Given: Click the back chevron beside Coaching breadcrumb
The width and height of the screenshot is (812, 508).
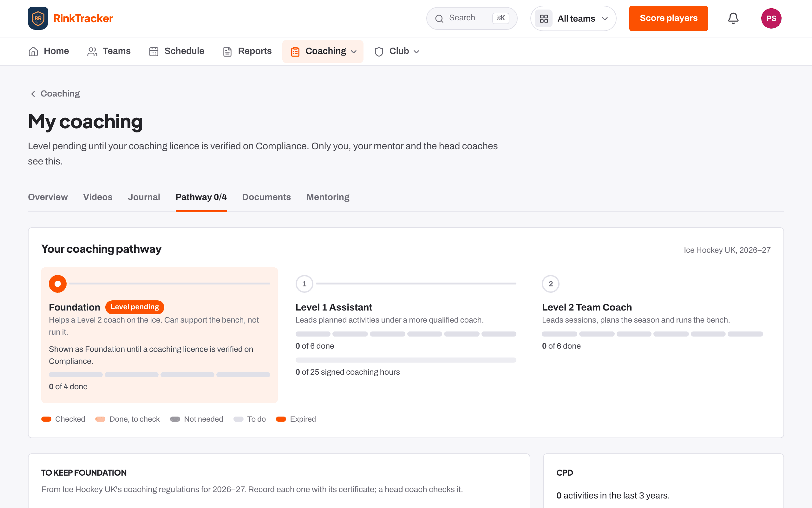Looking at the screenshot, I should pyautogui.click(x=33, y=94).
